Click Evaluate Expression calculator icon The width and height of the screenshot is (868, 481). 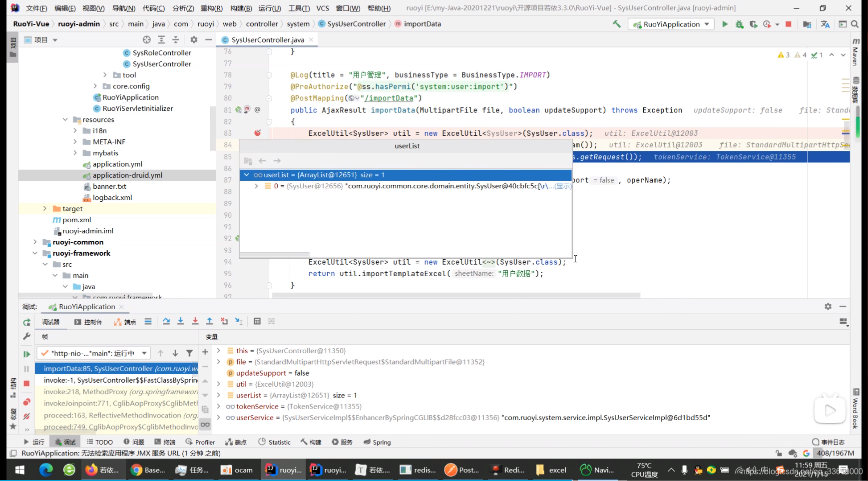coord(257,321)
